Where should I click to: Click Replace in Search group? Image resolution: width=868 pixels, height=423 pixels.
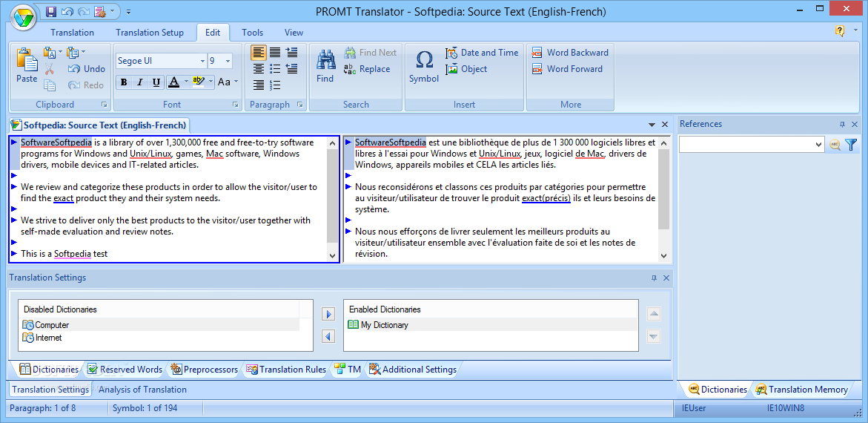tap(367, 69)
